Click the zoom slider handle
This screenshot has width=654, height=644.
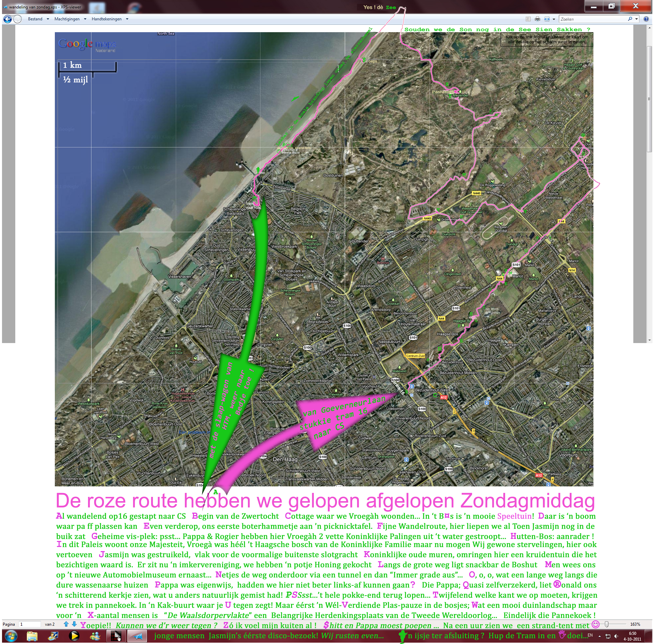point(607,624)
